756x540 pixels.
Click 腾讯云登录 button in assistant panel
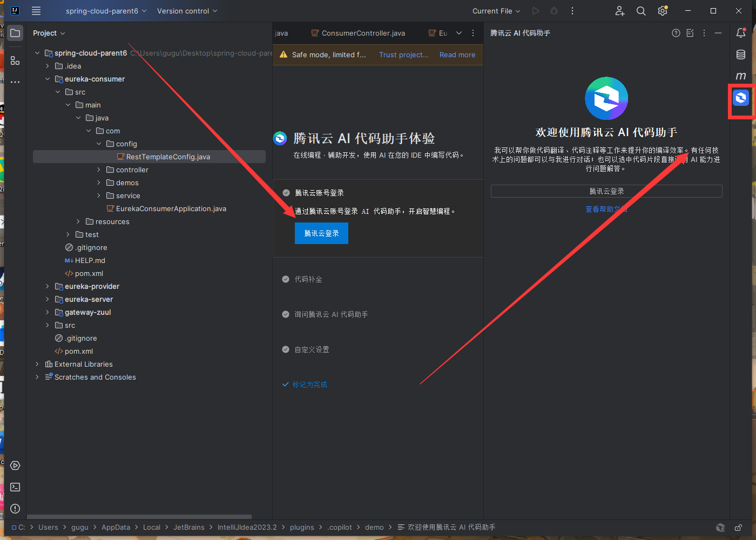(606, 191)
